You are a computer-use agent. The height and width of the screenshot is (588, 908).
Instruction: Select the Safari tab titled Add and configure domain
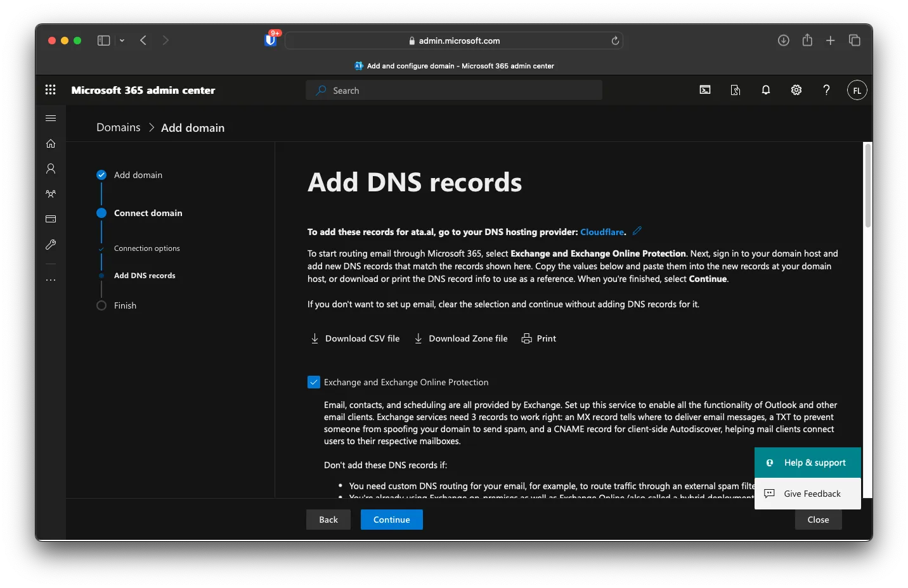click(x=454, y=66)
